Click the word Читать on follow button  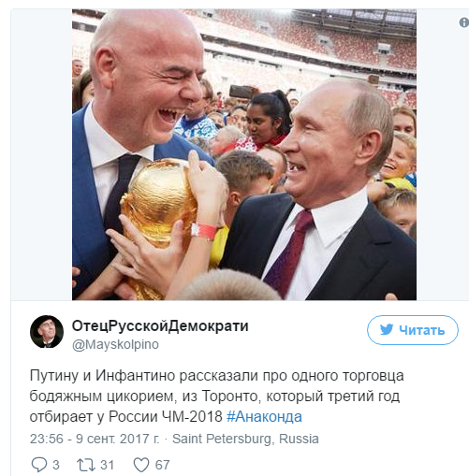(422, 330)
